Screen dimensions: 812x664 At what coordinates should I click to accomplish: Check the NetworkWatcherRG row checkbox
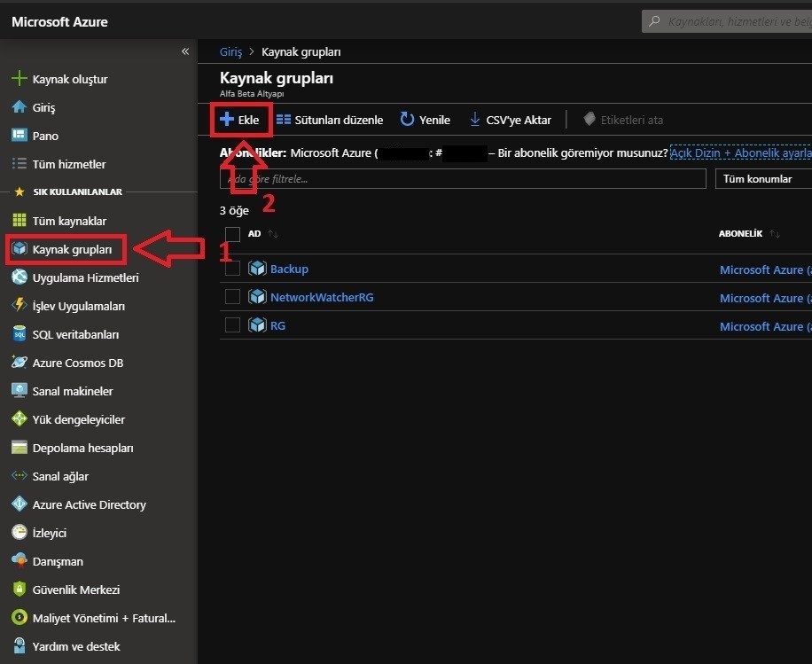(x=232, y=297)
